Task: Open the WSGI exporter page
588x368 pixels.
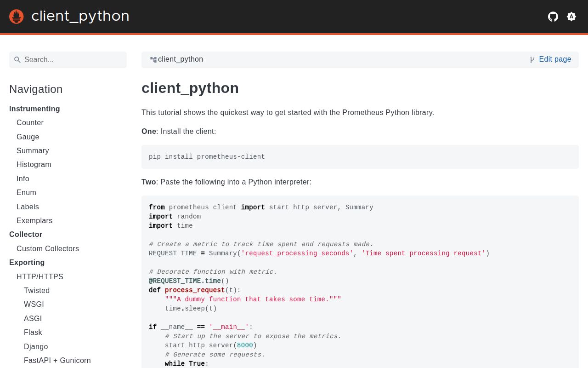Action: [x=34, y=305]
